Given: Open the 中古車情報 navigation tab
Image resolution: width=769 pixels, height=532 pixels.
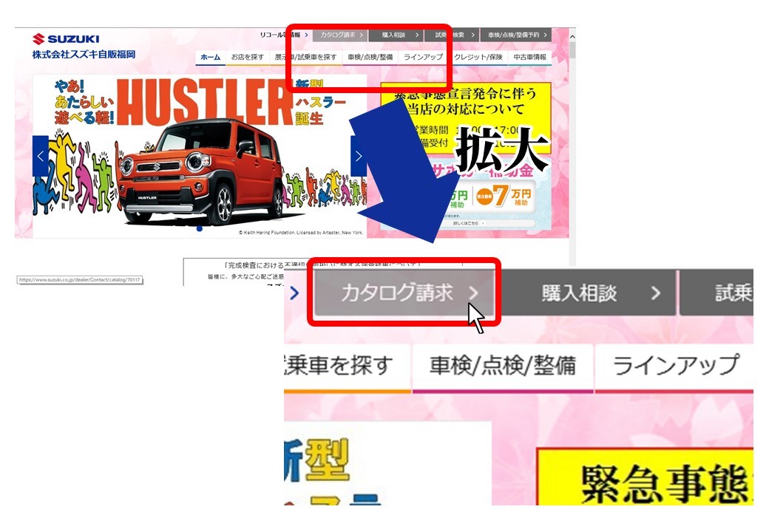Looking at the screenshot, I should 529,58.
